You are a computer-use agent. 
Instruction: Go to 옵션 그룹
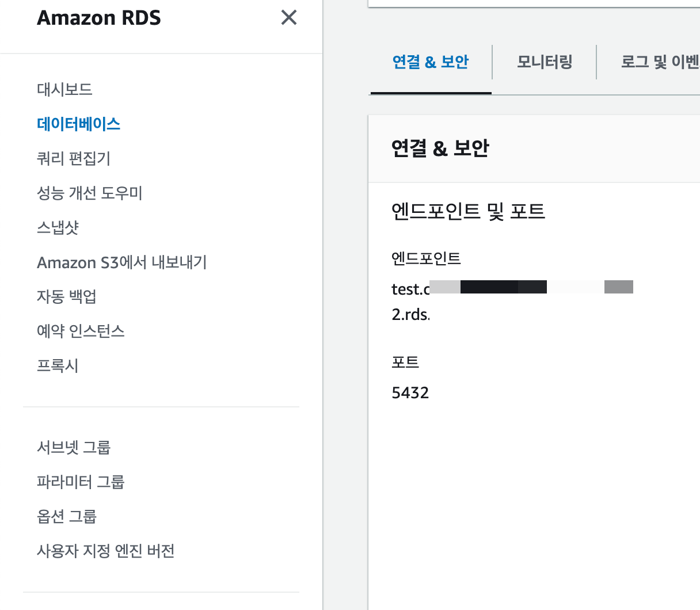click(x=67, y=516)
